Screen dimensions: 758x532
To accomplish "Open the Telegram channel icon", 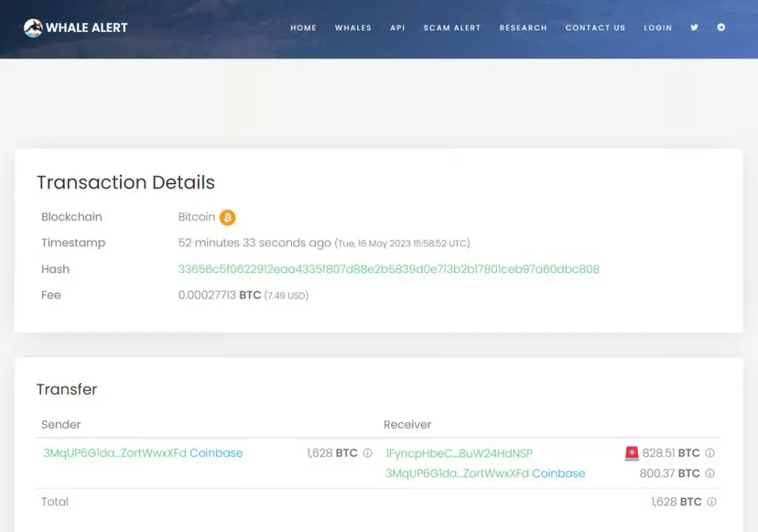I will [x=721, y=27].
